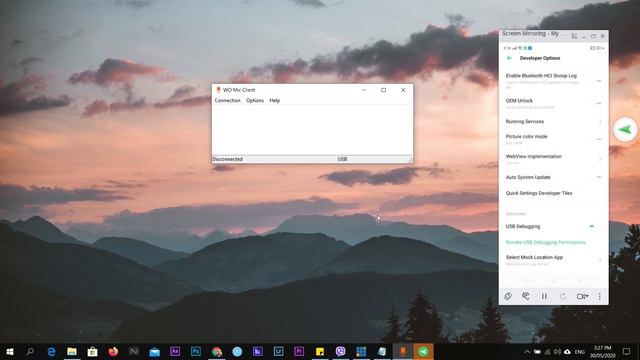Launch Microsoft Edge from taskbar
640x360 pixels.
coord(51,351)
